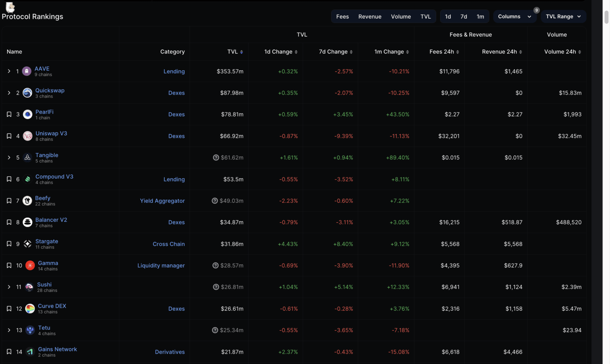Expand the Sushi row

pos(9,287)
